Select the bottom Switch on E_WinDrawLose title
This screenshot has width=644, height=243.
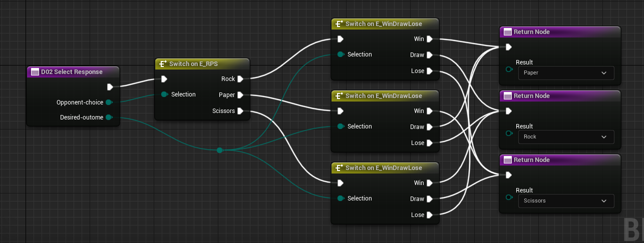(x=384, y=168)
